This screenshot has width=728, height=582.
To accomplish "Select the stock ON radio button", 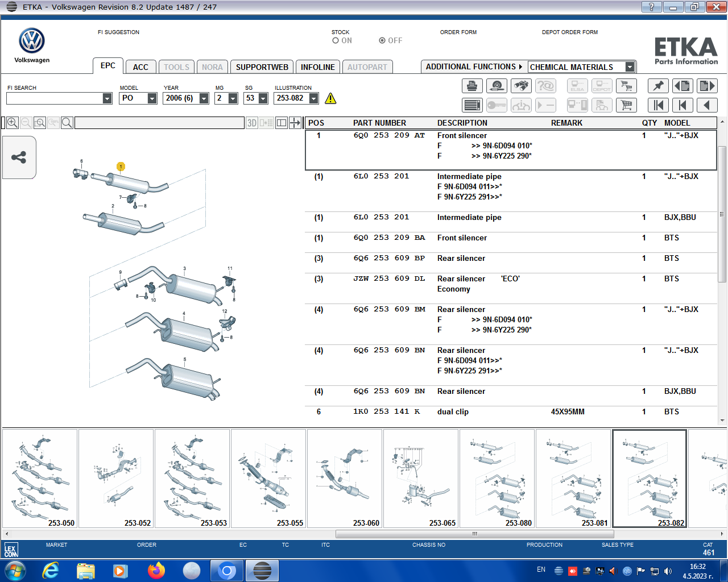I will 336,41.
